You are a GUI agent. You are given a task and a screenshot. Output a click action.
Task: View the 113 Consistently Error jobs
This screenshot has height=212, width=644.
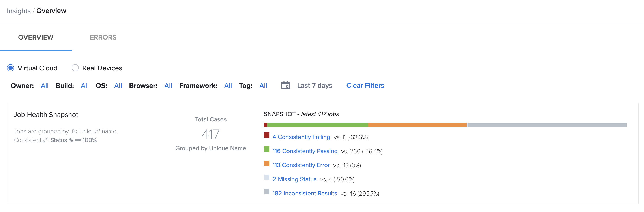point(301,165)
